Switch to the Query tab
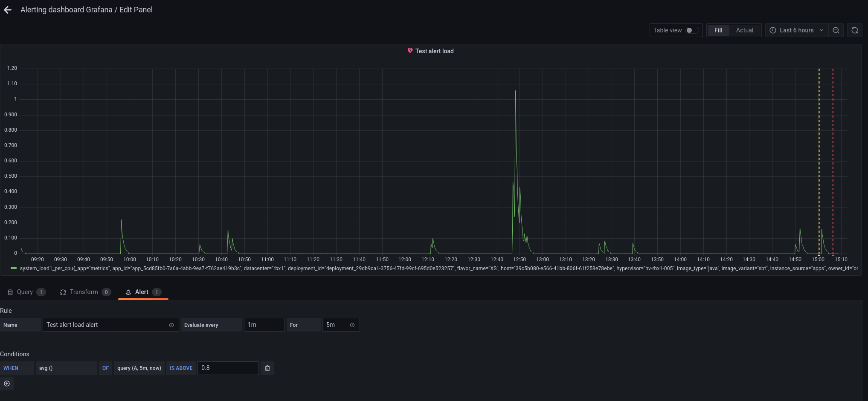868x401 pixels. [x=26, y=292]
